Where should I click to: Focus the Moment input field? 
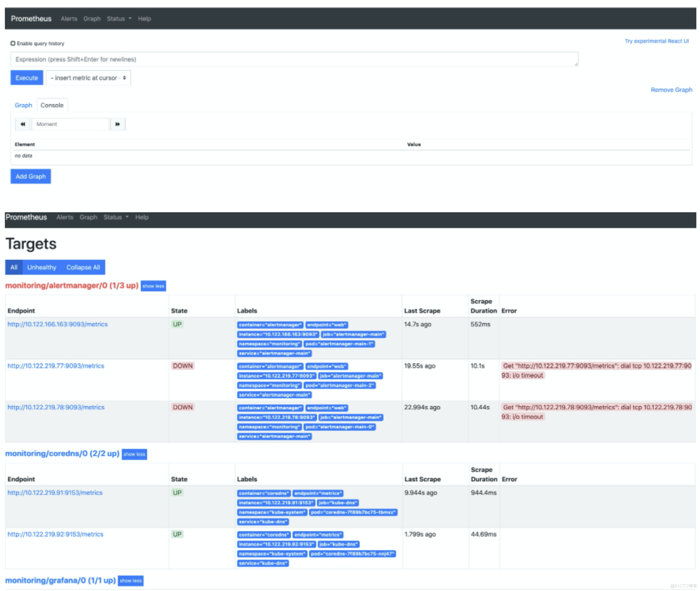[70, 124]
